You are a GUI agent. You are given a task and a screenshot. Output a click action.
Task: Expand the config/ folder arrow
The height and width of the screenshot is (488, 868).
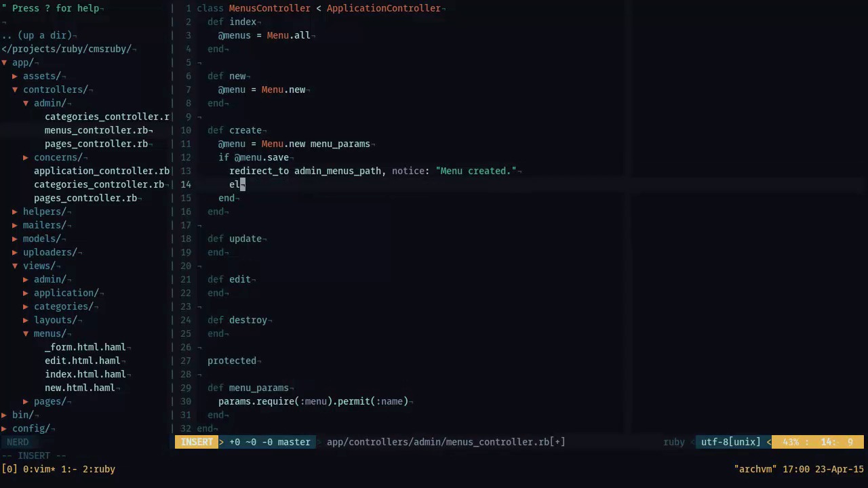tap(4, 428)
